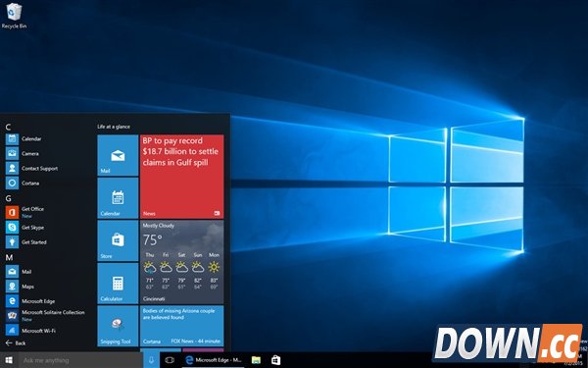Click the Mail live tile

tap(118, 155)
